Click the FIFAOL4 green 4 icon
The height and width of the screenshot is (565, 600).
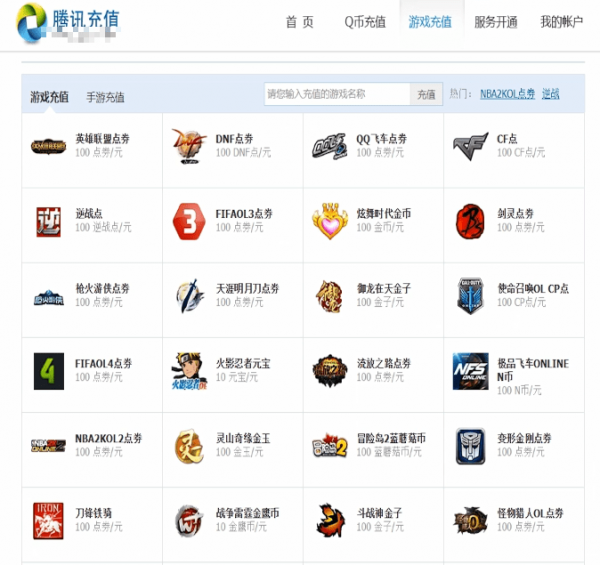click(49, 371)
